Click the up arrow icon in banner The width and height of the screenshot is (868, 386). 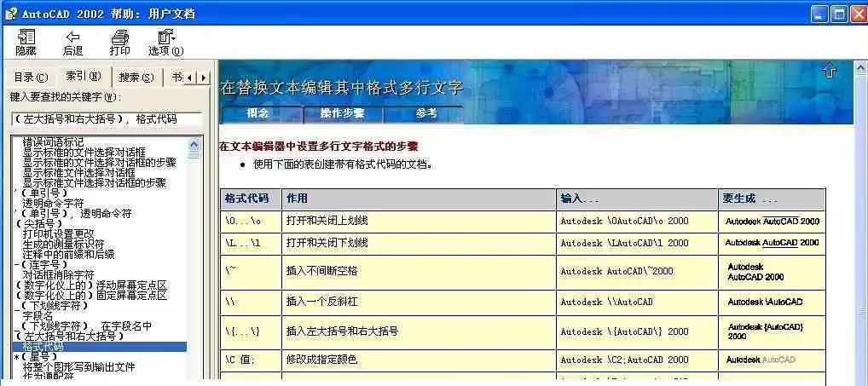coord(830,72)
